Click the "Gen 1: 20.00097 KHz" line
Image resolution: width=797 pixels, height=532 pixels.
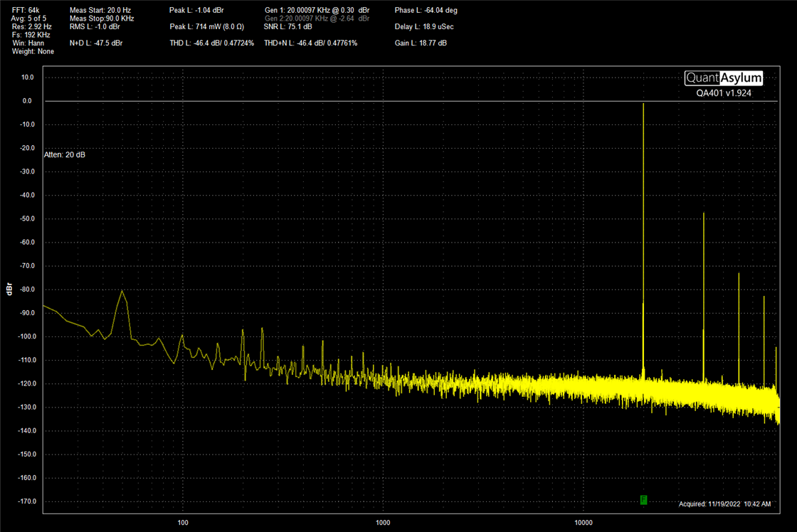pyautogui.click(x=317, y=10)
